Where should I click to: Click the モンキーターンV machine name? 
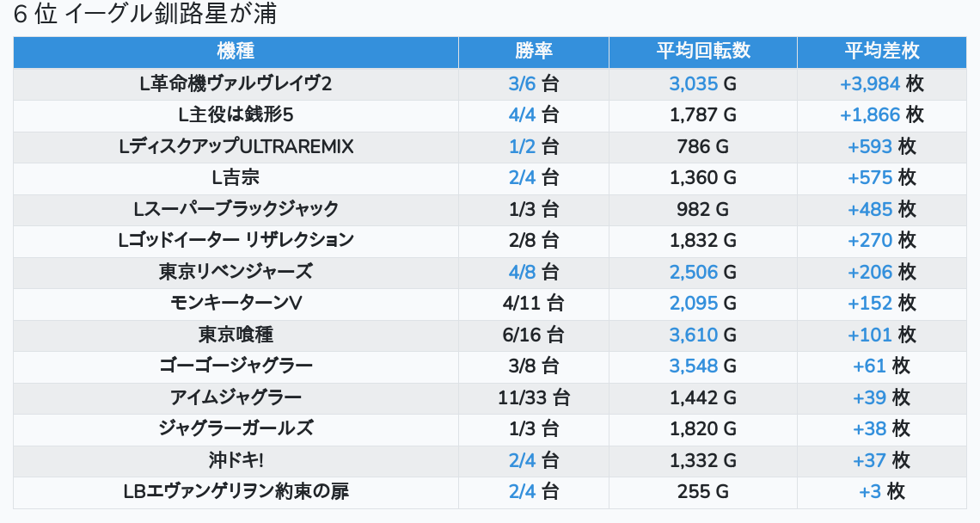tap(236, 304)
